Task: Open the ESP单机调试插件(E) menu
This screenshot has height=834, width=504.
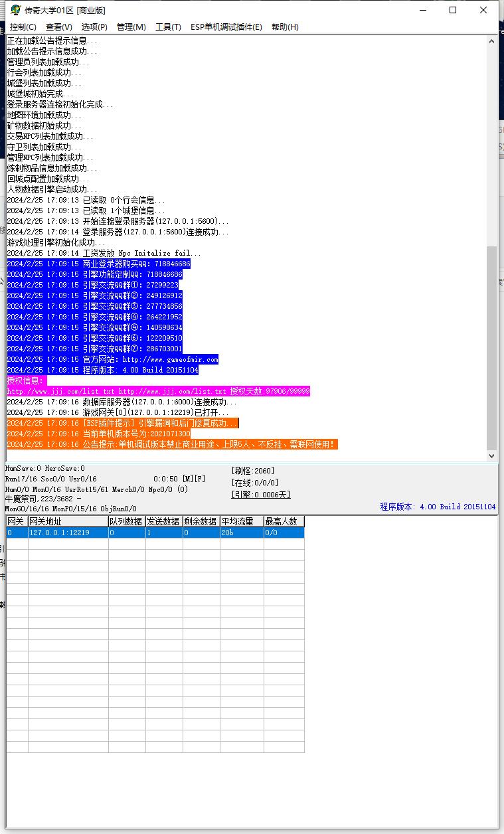Action: [226, 27]
